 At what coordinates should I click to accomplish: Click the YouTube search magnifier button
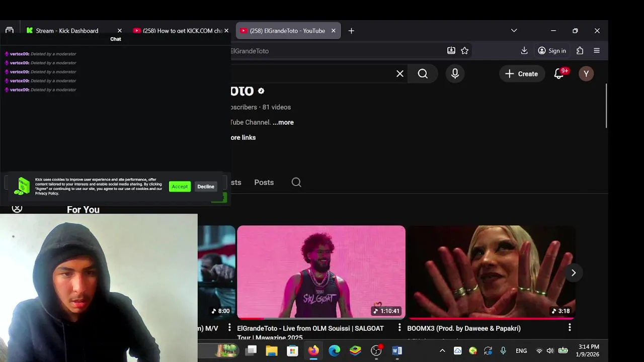click(x=423, y=74)
